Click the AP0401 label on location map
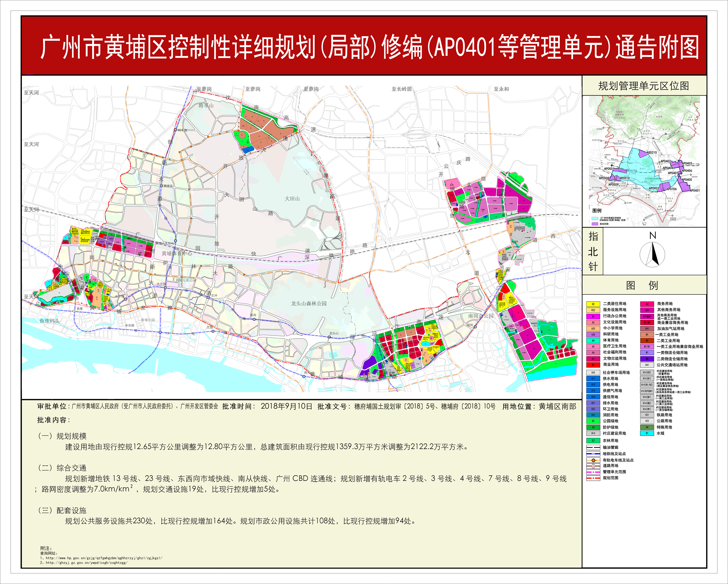 (x=695, y=191)
